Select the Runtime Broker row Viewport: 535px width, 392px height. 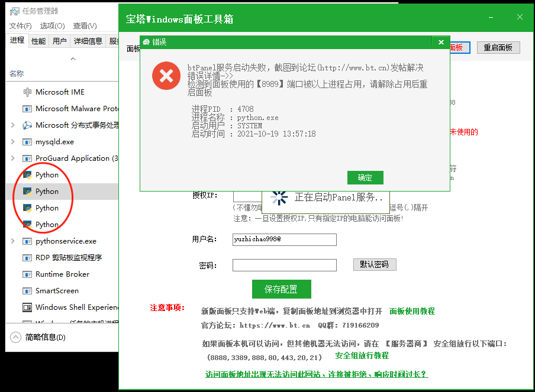pyautogui.click(x=62, y=274)
